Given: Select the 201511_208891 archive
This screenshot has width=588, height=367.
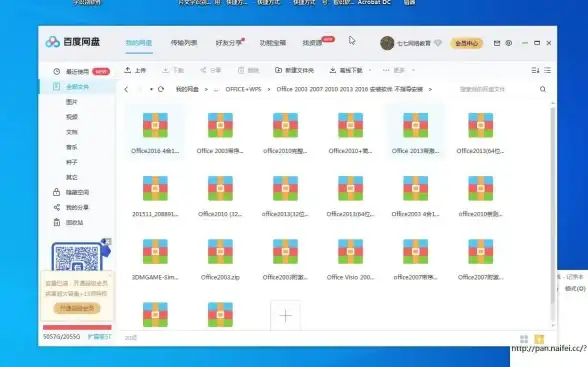Looking at the screenshot, I should coord(155,196).
